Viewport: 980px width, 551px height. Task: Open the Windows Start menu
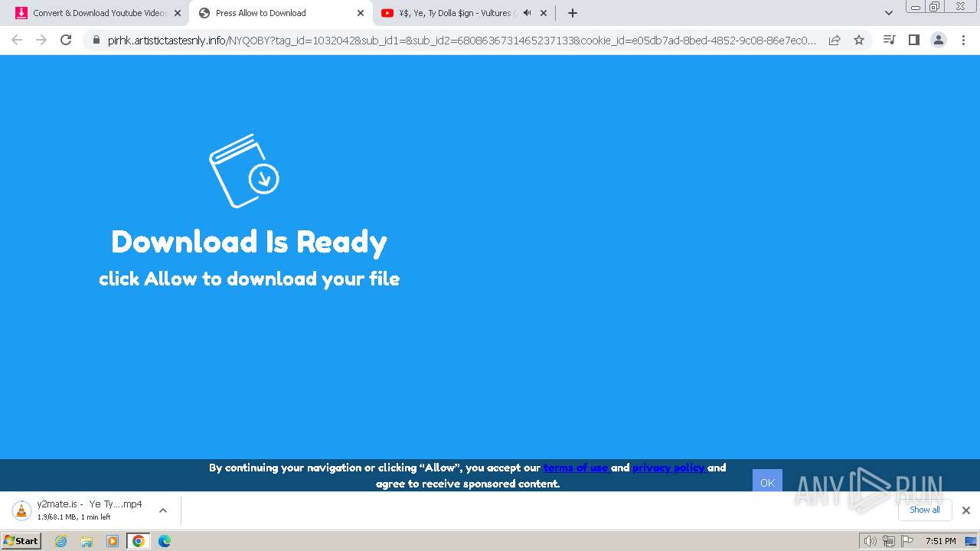[21, 541]
